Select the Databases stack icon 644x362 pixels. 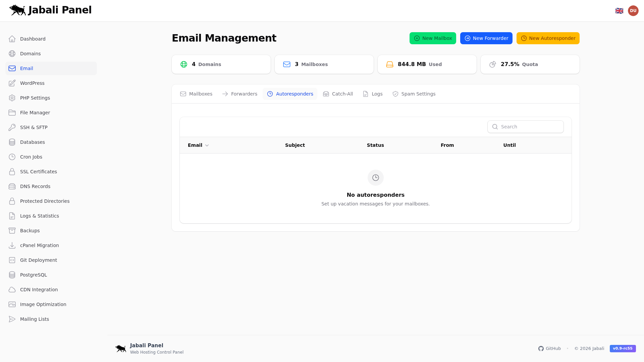[12, 142]
